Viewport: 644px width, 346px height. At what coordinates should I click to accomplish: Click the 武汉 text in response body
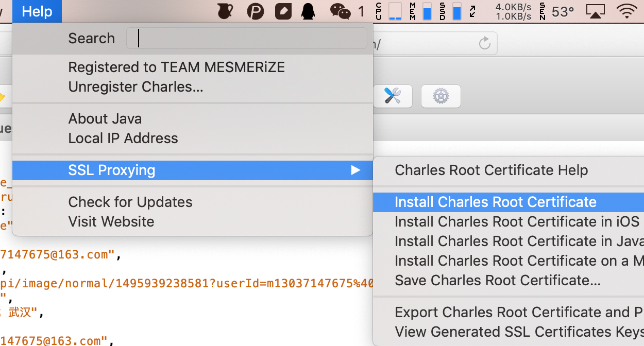(20, 312)
